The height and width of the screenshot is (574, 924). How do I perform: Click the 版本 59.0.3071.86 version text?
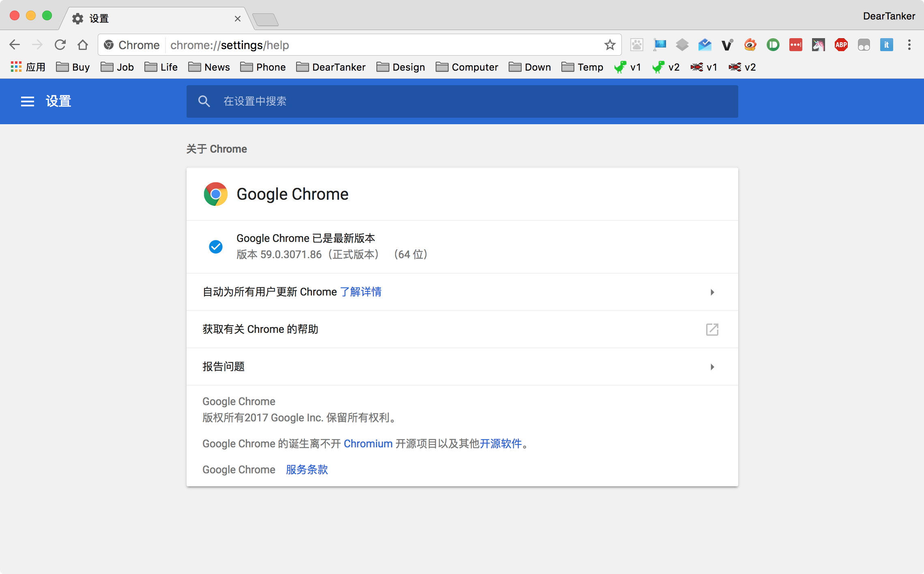(332, 255)
